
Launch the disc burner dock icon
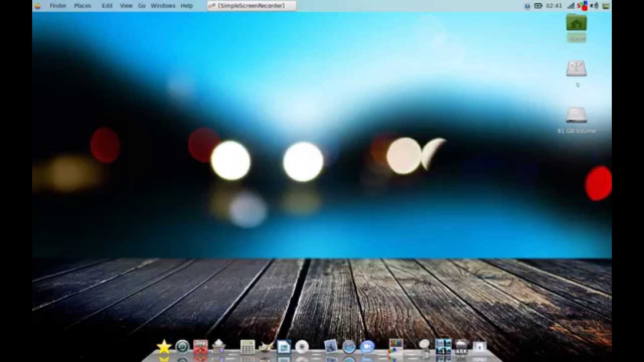click(x=302, y=346)
